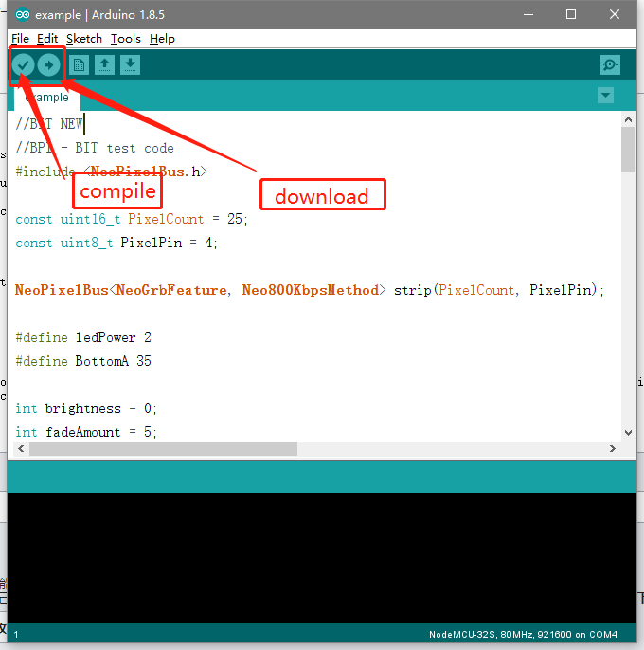This screenshot has width=644, height=650.
Task: Open the File menu
Action: coord(20,39)
